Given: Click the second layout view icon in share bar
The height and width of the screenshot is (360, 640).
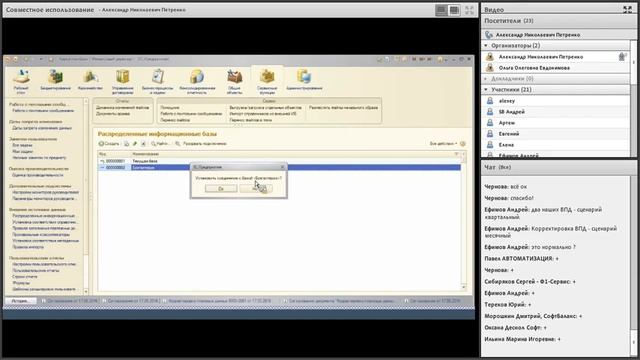Looking at the screenshot, I should click(454, 10).
